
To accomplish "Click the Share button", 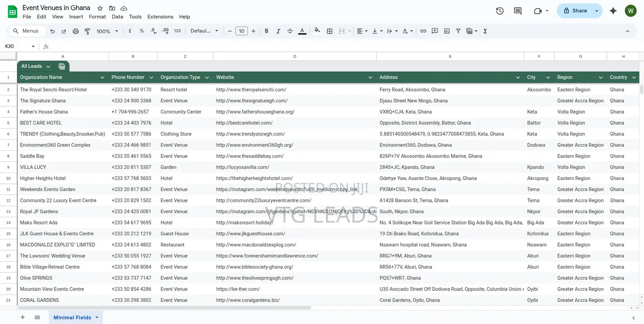I will pyautogui.click(x=575, y=11).
